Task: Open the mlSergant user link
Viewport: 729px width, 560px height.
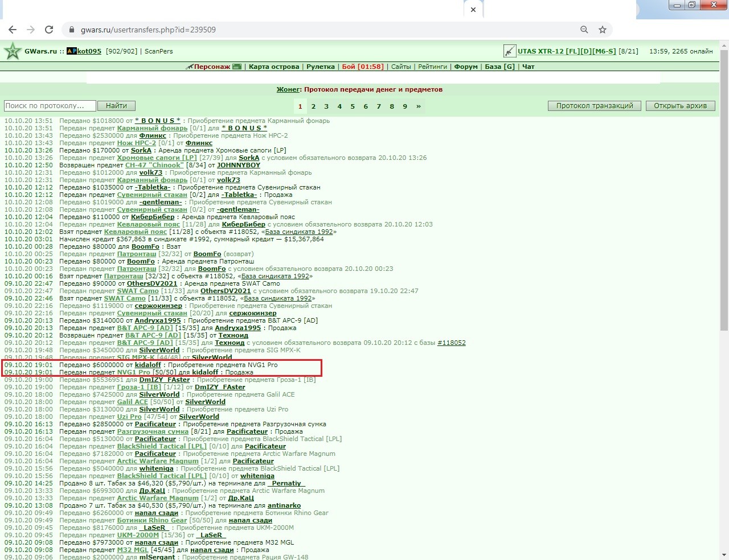Action: click(x=158, y=557)
